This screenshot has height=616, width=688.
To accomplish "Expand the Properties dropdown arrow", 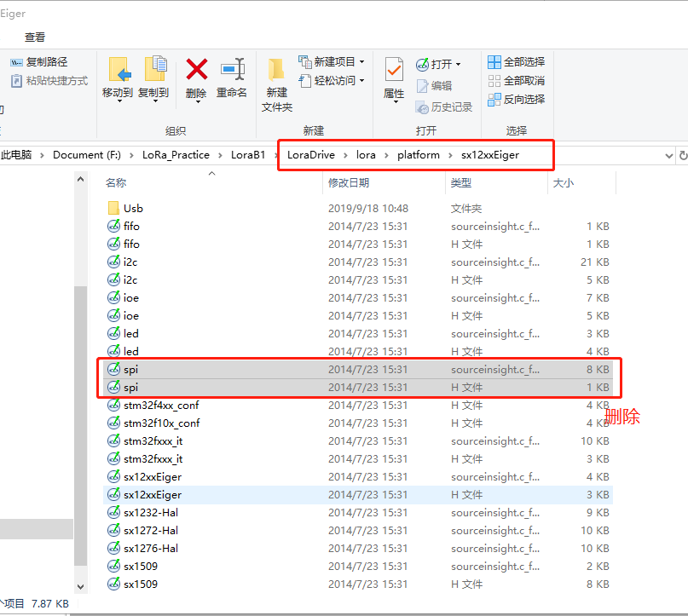I will (396, 101).
